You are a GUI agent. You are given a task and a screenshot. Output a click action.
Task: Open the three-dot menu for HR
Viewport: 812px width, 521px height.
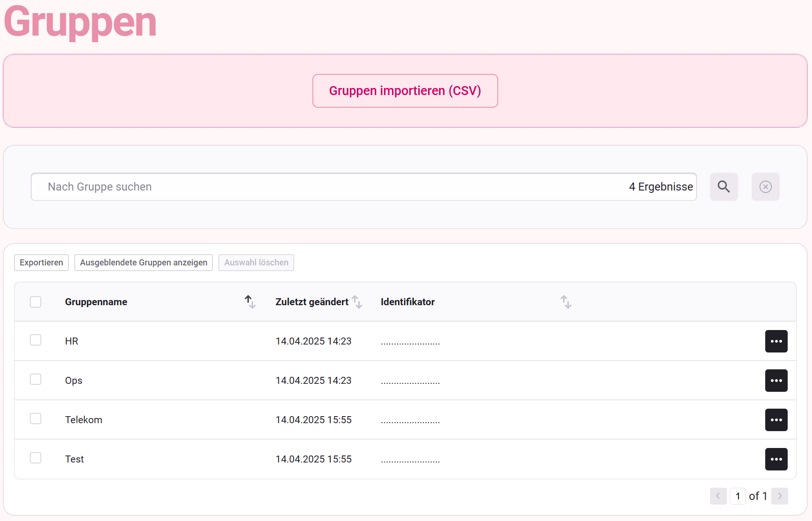(776, 341)
